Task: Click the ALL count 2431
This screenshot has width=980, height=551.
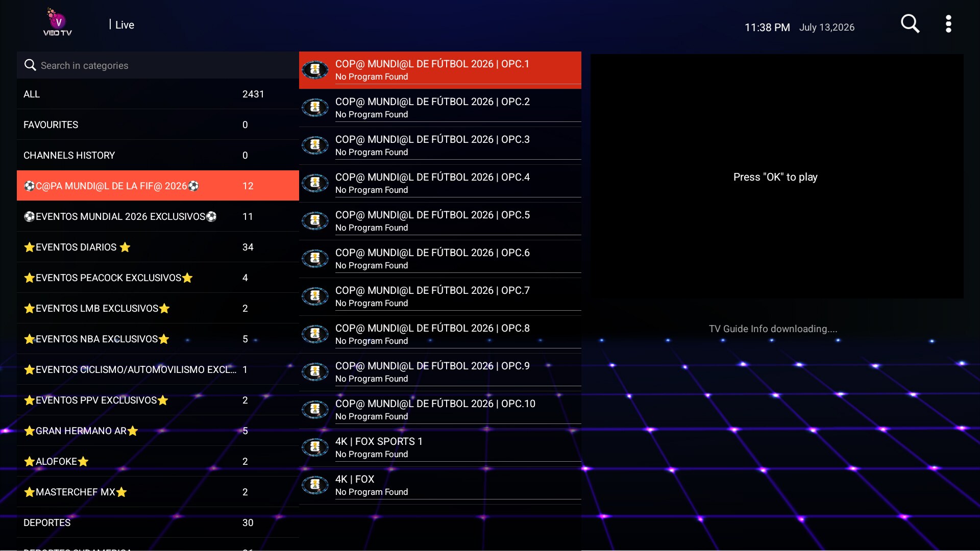Action: point(253,94)
